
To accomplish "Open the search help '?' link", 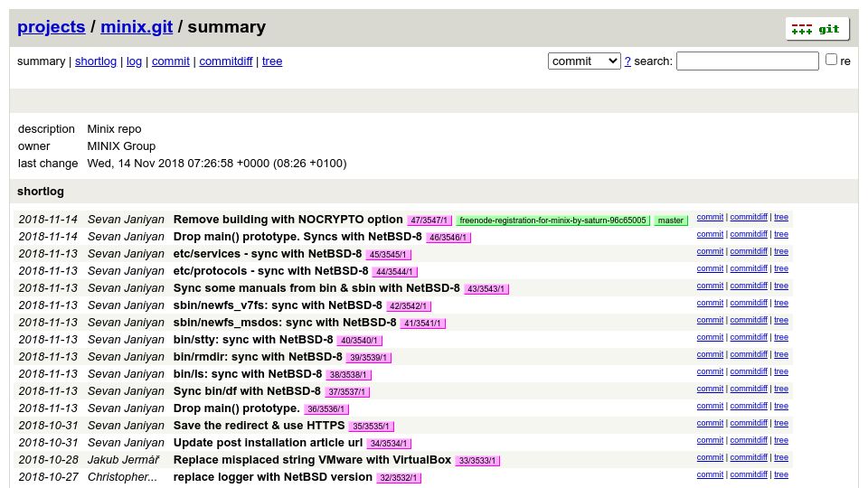I will tap(627, 61).
